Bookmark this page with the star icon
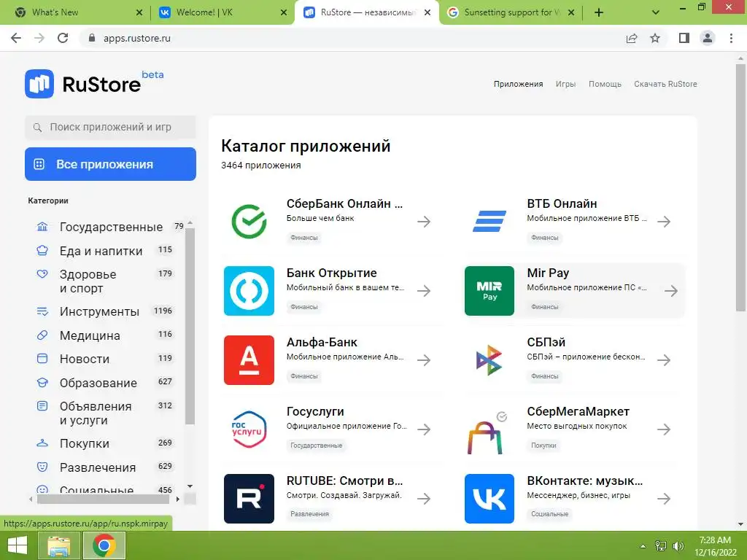Screen dimensions: 747x560 coord(655,38)
